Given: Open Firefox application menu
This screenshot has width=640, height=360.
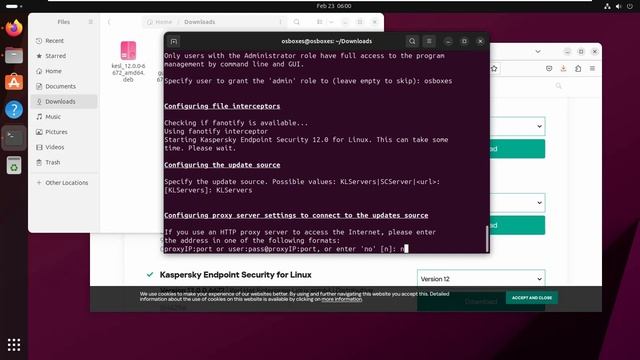Looking at the screenshot, I should coord(592,69).
